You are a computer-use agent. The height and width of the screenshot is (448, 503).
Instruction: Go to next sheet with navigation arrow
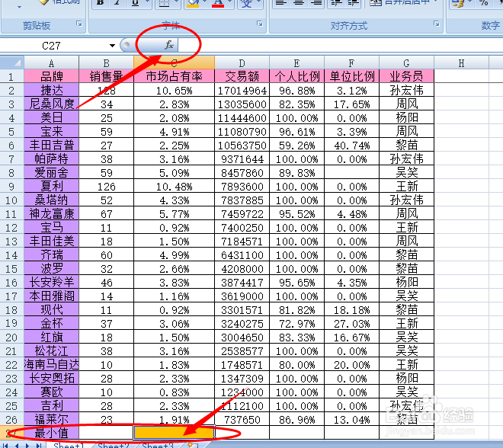pos(27,446)
